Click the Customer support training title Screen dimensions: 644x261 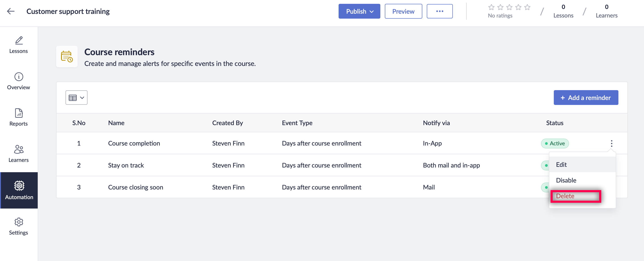tap(68, 11)
